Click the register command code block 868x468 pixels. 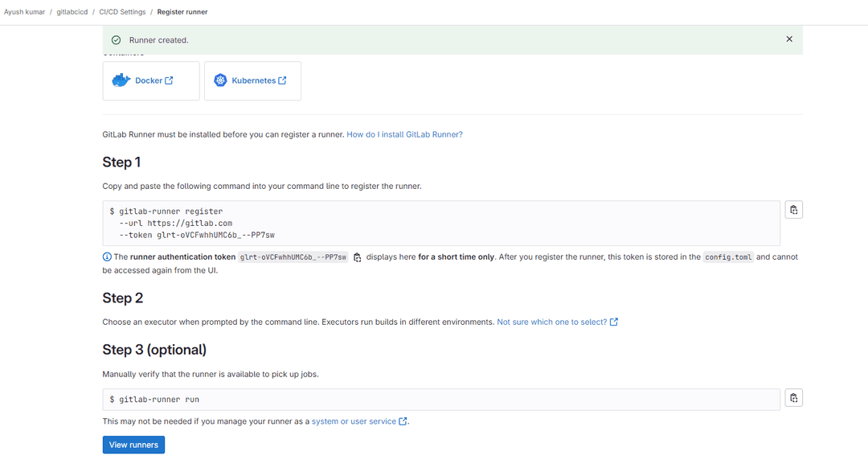441,224
